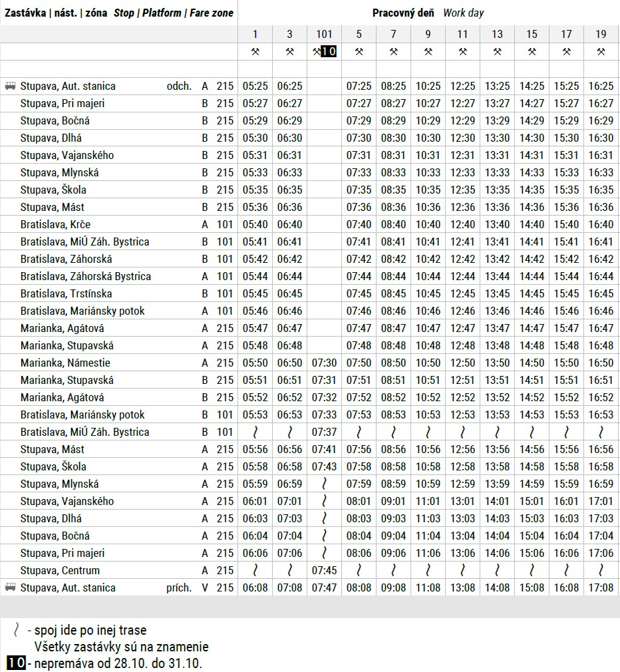
Task: Select the 05:25 departure time cell
Action: [255, 86]
